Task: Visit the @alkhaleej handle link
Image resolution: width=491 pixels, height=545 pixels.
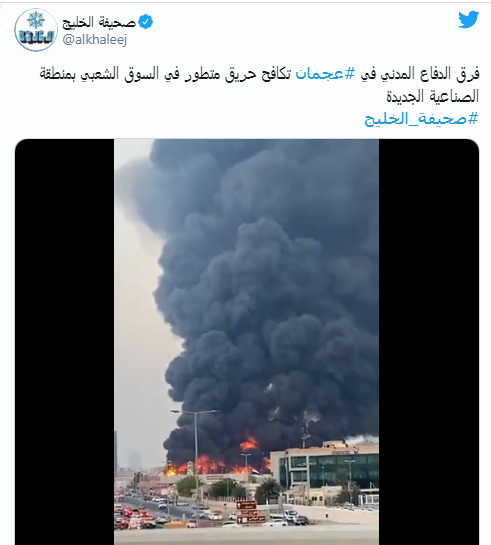Action: [95, 40]
